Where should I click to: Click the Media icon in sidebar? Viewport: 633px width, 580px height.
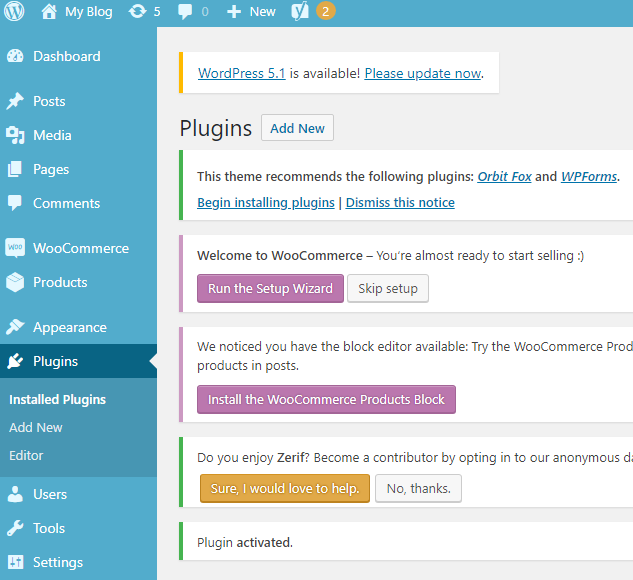[15, 135]
